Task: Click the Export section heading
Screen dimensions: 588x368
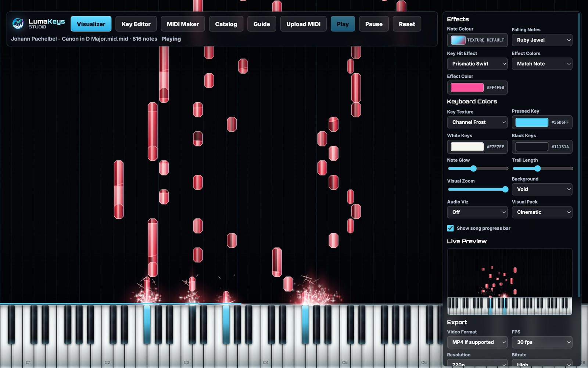Action: (457, 322)
